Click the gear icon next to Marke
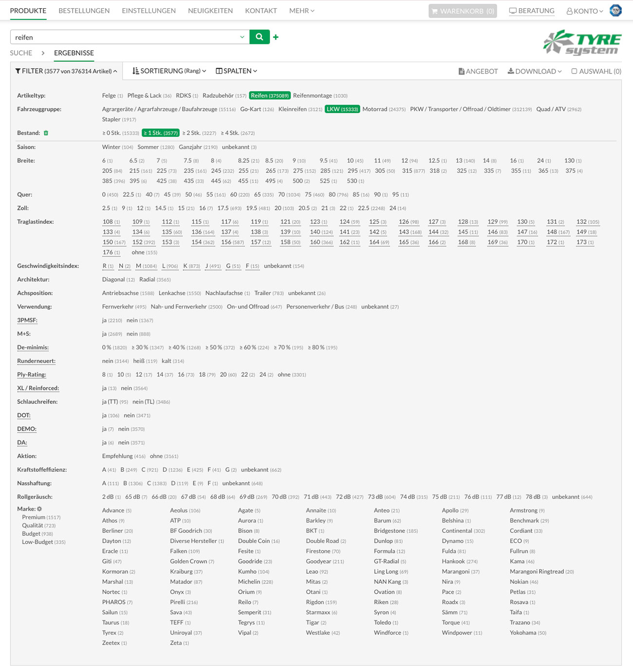Image resolution: width=633 pixels, height=672 pixels. [39, 509]
